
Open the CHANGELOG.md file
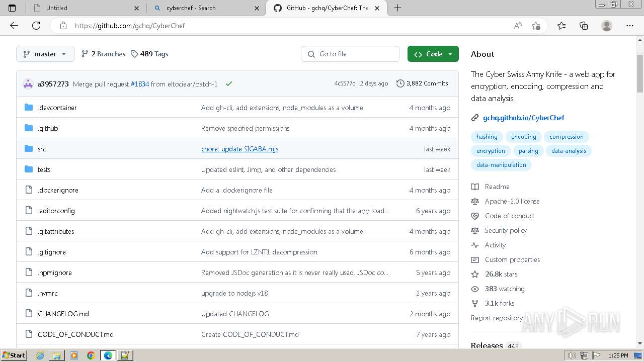[x=63, y=314]
